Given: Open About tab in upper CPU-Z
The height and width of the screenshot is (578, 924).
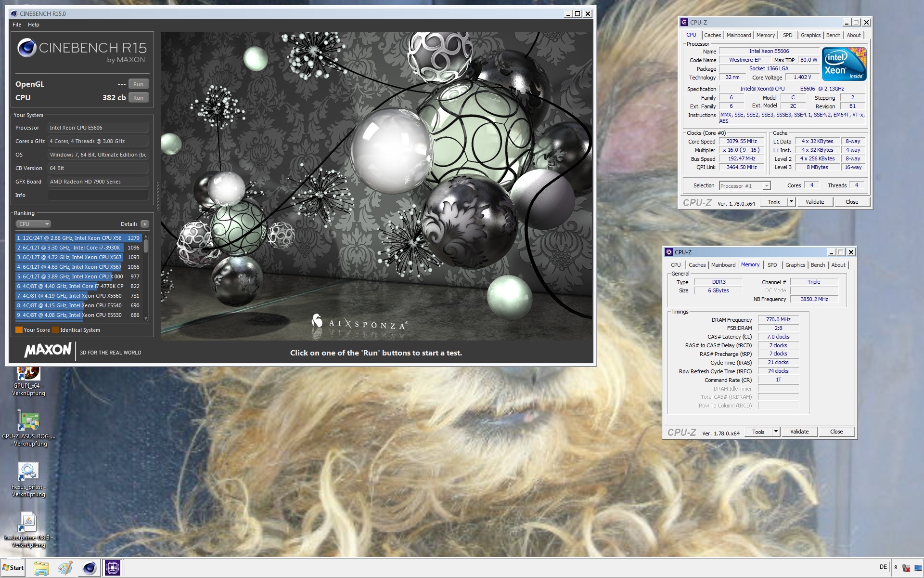Looking at the screenshot, I should pos(854,35).
